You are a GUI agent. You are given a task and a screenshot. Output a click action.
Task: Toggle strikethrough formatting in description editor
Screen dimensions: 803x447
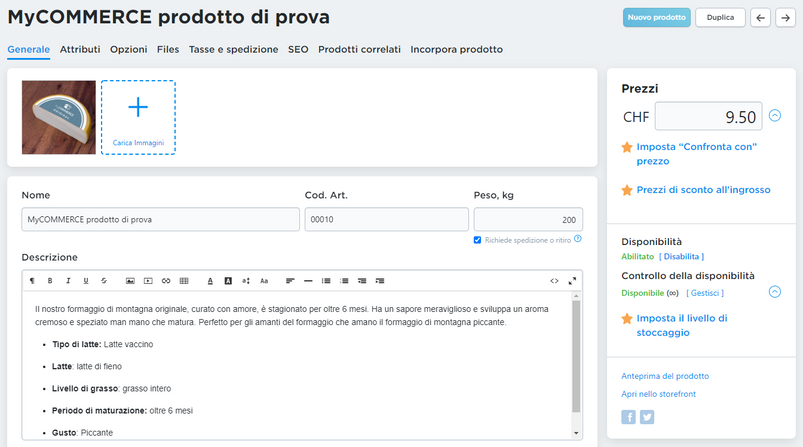point(104,281)
